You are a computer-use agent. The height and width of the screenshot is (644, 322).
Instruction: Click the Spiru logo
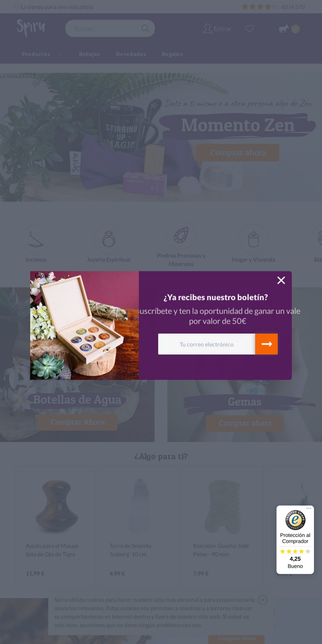[31, 28]
